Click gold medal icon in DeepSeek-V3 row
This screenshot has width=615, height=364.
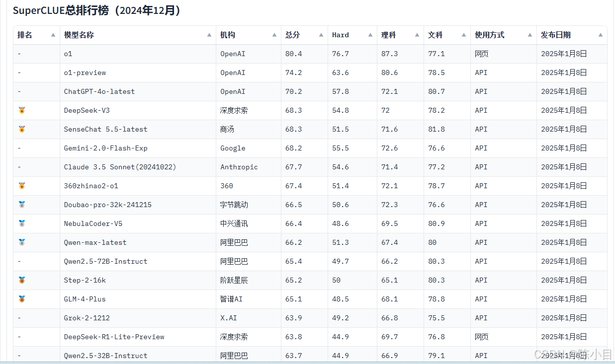click(21, 110)
